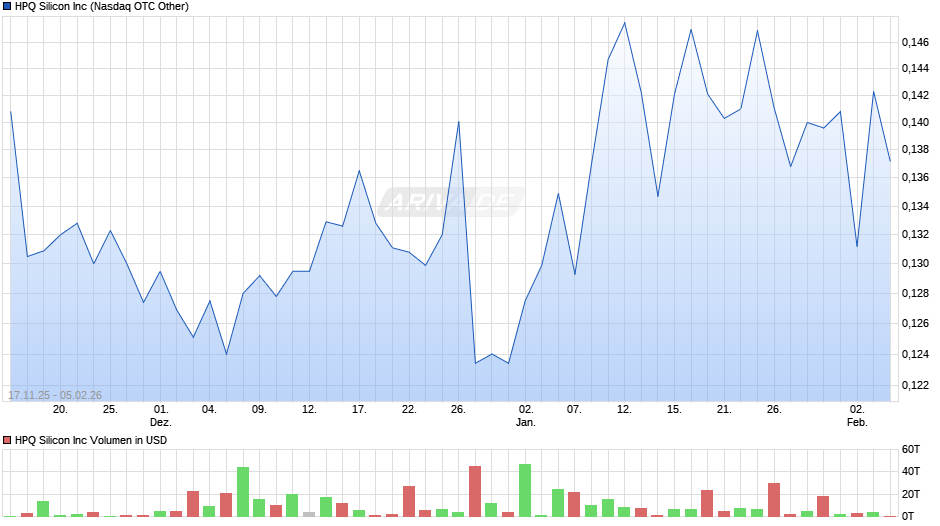The height and width of the screenshot is (526, 940).
Task: Click the 0,142 price axis label
Action: click(915, 95)
